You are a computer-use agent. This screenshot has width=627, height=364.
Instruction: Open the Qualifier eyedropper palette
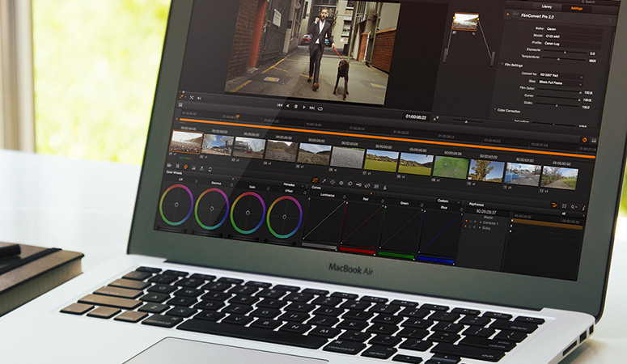324,181
